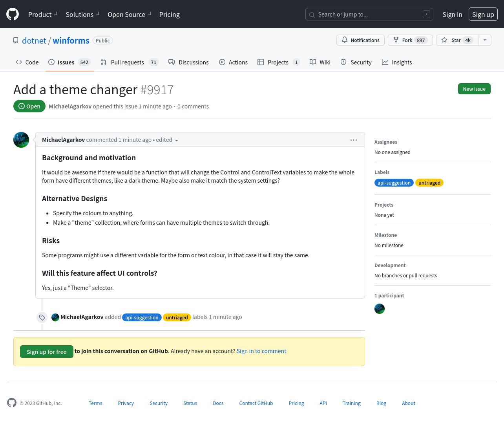Click the commented '1 minute ago' timestamp
This screenshot has height=427, width=504.
point(135,140)
